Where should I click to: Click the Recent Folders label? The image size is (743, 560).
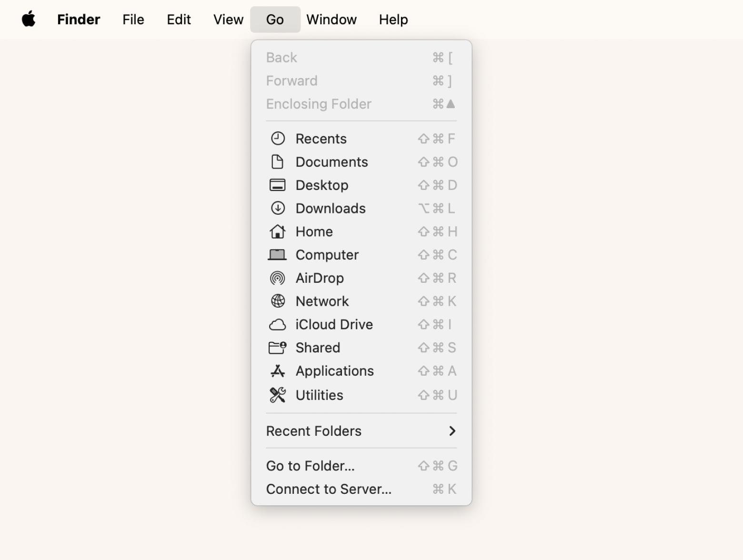pos(314,431)
